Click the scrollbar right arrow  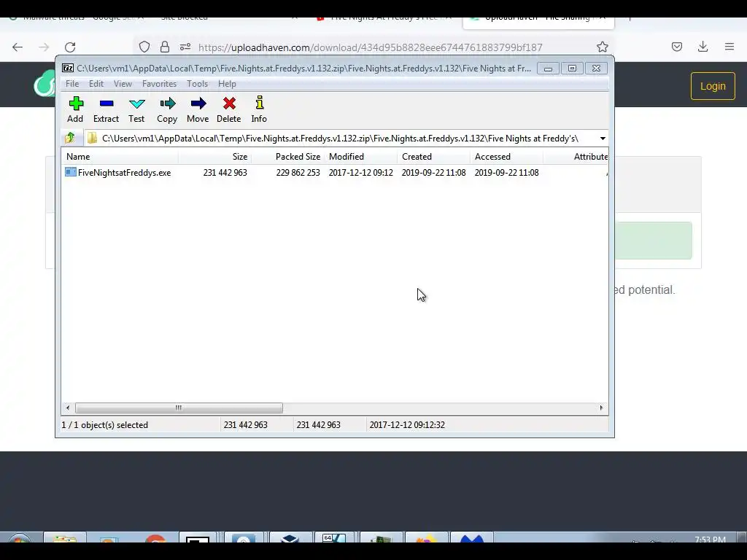tap(601, 408)
